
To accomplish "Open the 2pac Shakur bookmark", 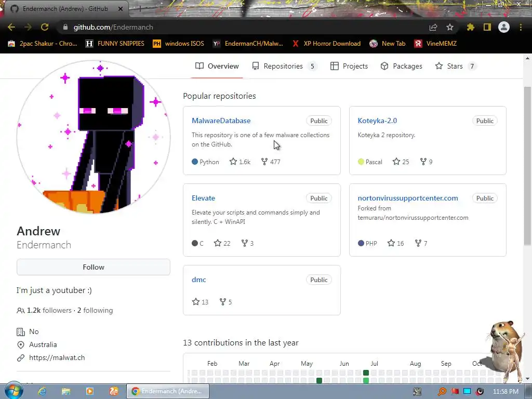I will pos(43,44).
